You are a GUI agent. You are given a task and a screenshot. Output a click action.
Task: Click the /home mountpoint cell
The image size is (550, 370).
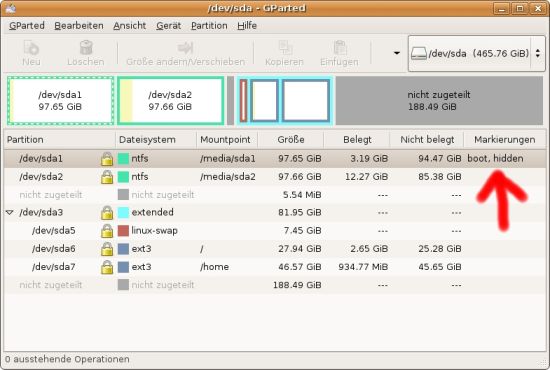point(214,267)
